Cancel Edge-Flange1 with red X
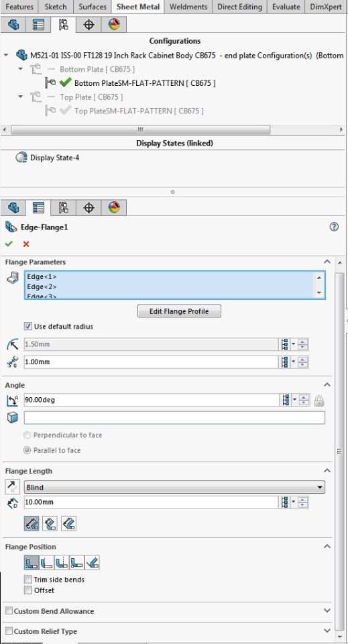The image size is (348, 644). tap(26, 244)
